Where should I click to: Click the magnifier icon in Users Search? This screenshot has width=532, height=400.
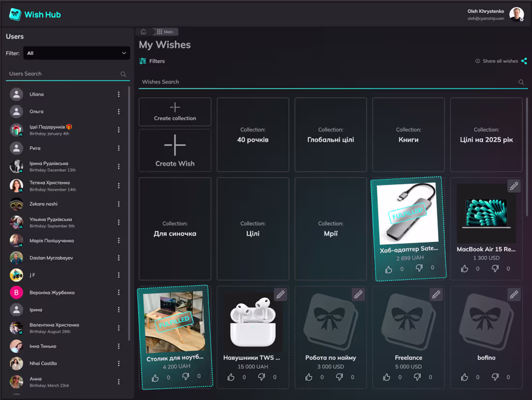(123, 74)
